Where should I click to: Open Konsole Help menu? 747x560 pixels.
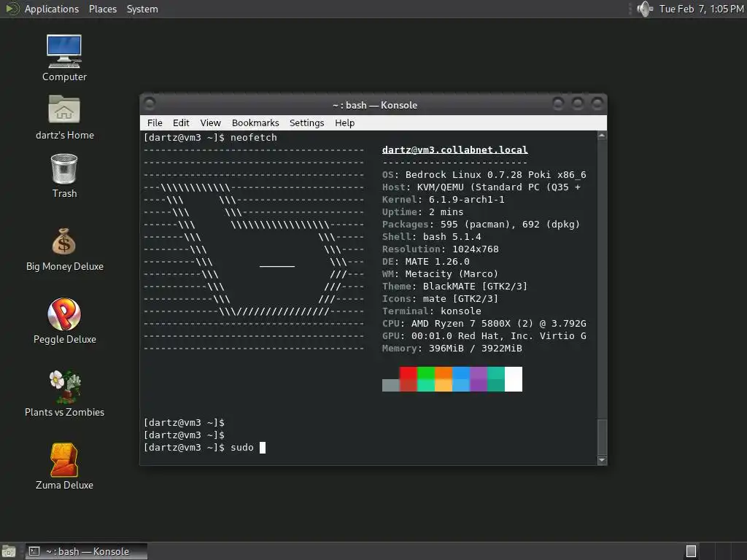[x=345, y=122]
